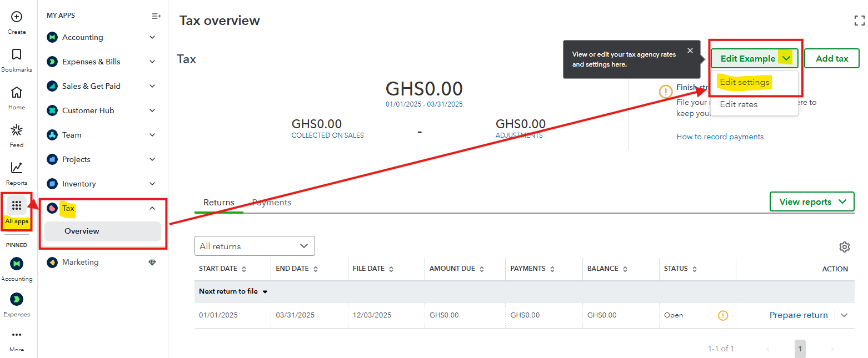Collapse the Tax menu section

(x=152, y=208)
